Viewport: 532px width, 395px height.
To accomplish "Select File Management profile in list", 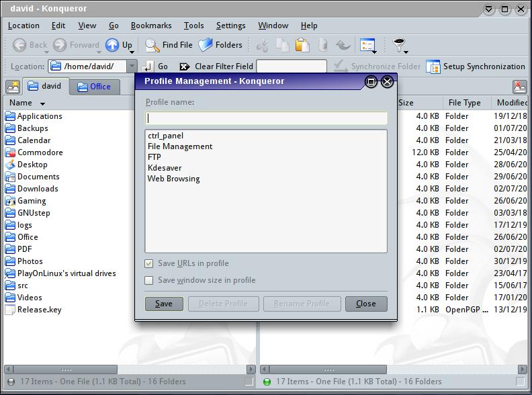I will pos(180,146).
